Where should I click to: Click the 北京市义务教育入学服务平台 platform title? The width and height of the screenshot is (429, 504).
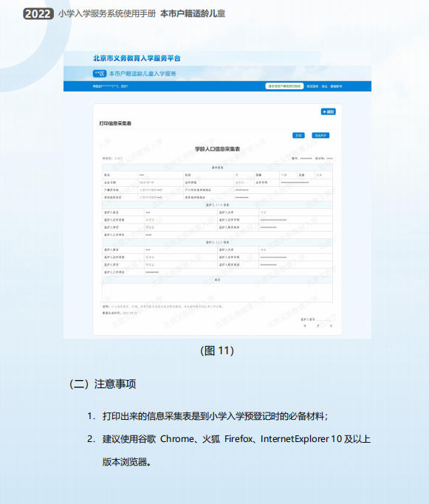point(137,58)
